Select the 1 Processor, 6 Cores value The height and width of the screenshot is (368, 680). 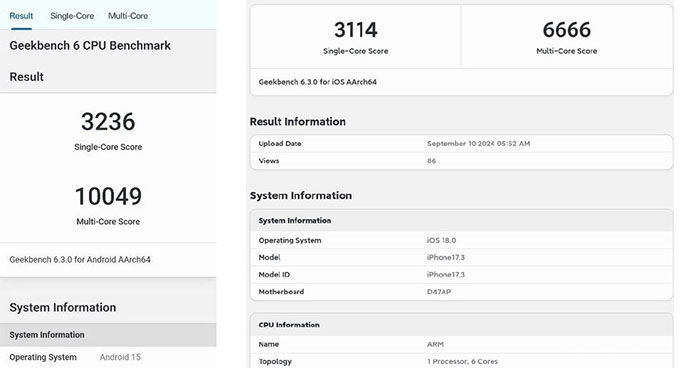coord(462,361)
